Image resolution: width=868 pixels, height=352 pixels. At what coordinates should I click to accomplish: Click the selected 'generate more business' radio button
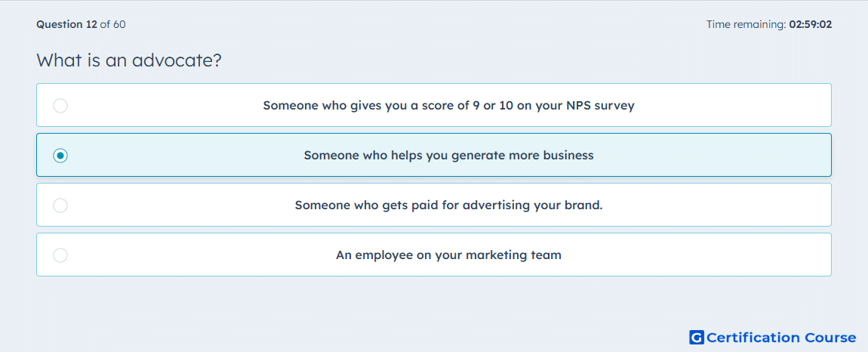point(60,155)
